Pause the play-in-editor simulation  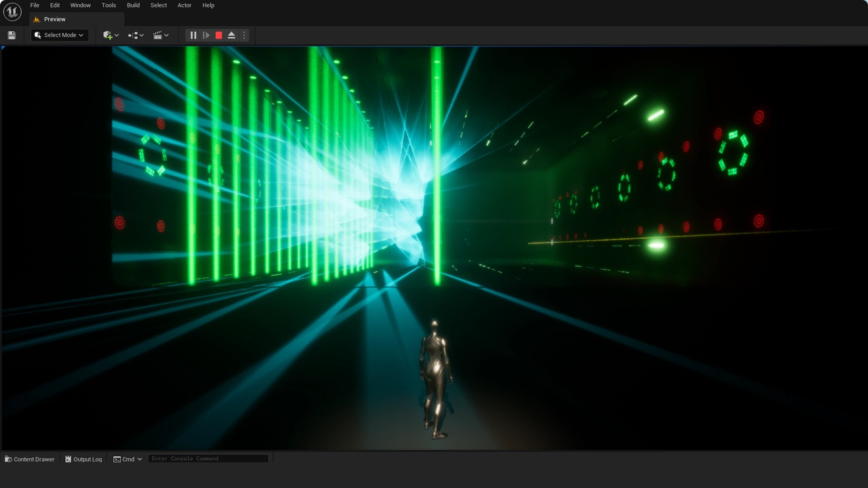tap(193, 35)
